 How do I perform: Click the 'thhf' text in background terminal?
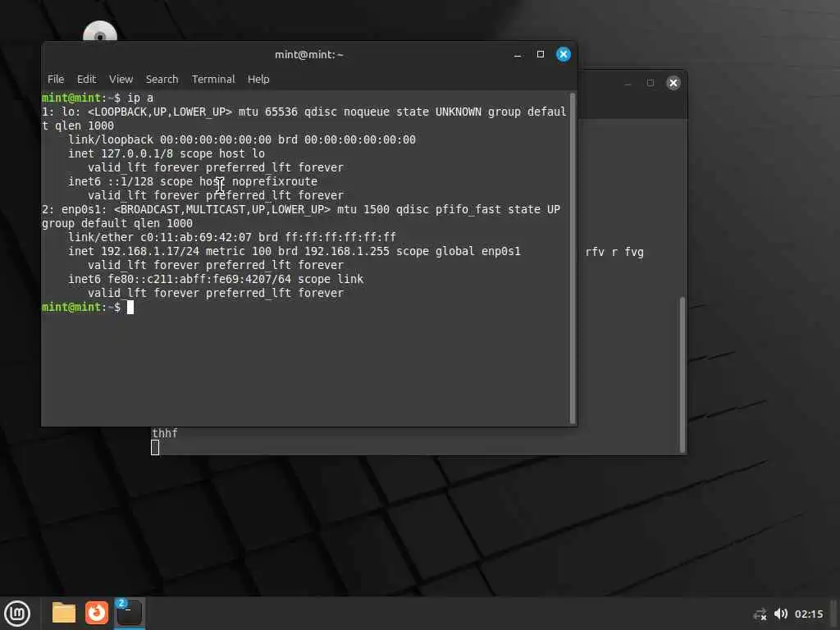(164, 433)
